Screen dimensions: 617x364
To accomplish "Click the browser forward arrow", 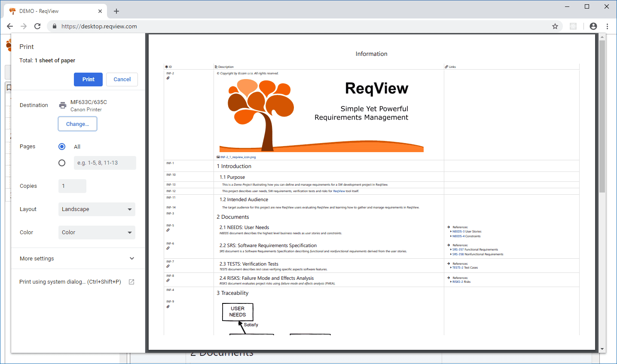I will pyautogui.click(x=24, y=26).
